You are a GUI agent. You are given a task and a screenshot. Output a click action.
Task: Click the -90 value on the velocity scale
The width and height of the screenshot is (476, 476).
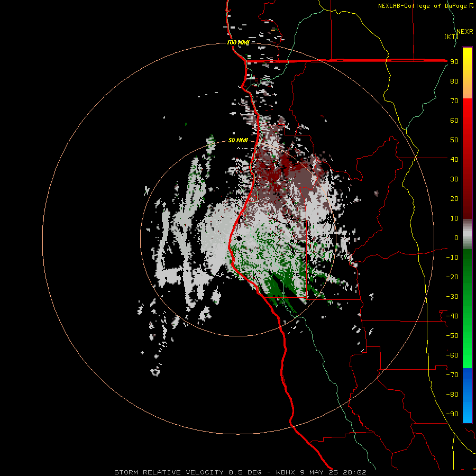(x=452, y=414)
